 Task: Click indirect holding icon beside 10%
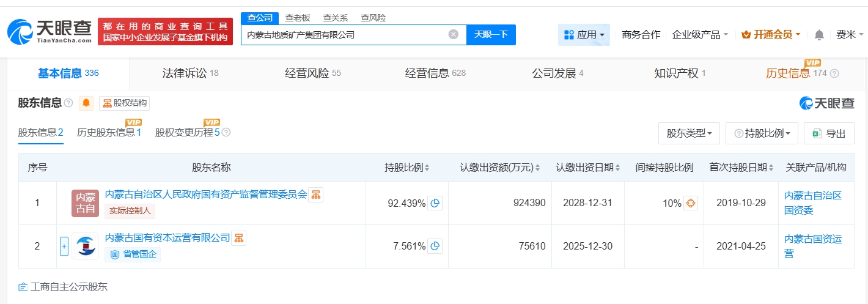(x=690, y=204)
